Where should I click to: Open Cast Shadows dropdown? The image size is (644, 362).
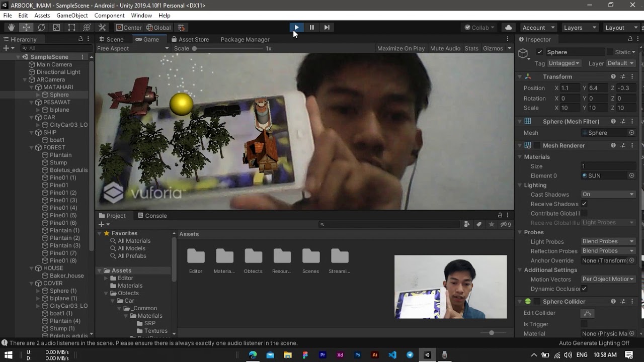click(x=608, y=194)
